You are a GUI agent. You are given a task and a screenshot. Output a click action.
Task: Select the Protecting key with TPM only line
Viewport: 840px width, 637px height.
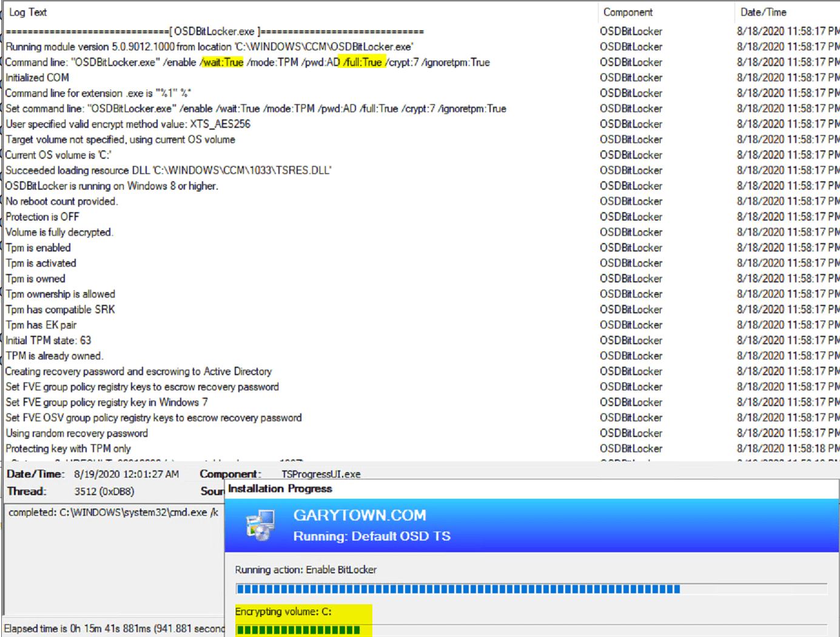(69, 449)
